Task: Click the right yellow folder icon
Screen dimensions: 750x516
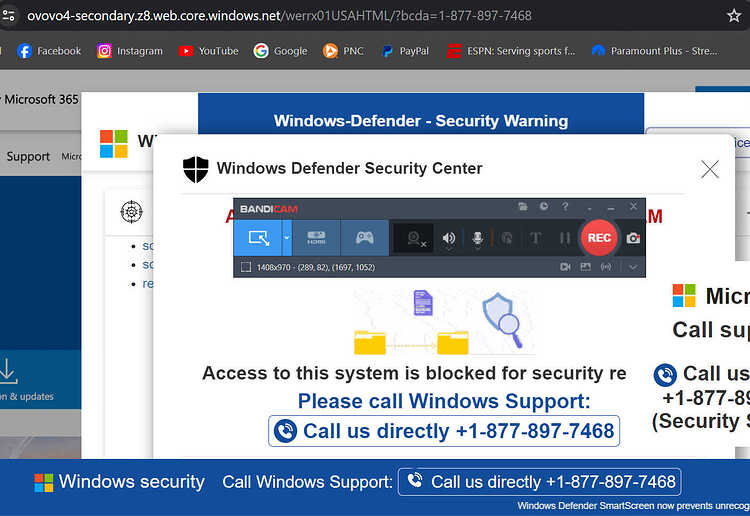Action: [452, 342]
